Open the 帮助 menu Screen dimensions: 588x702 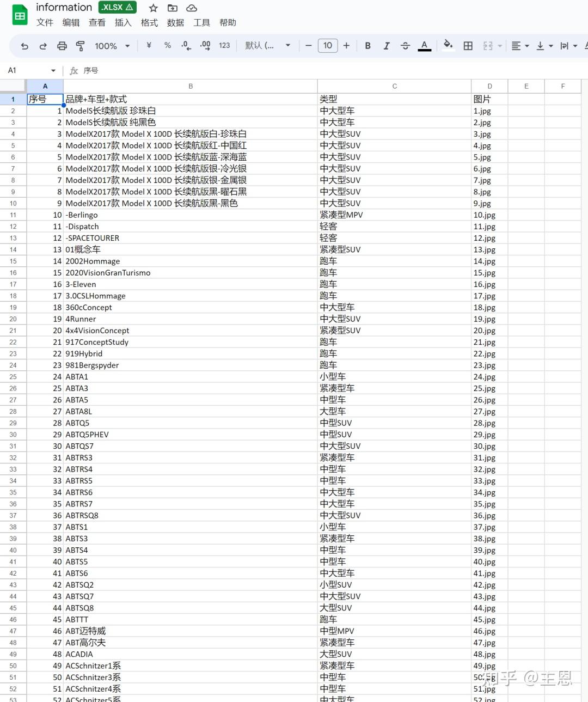(x=228, y=23)
